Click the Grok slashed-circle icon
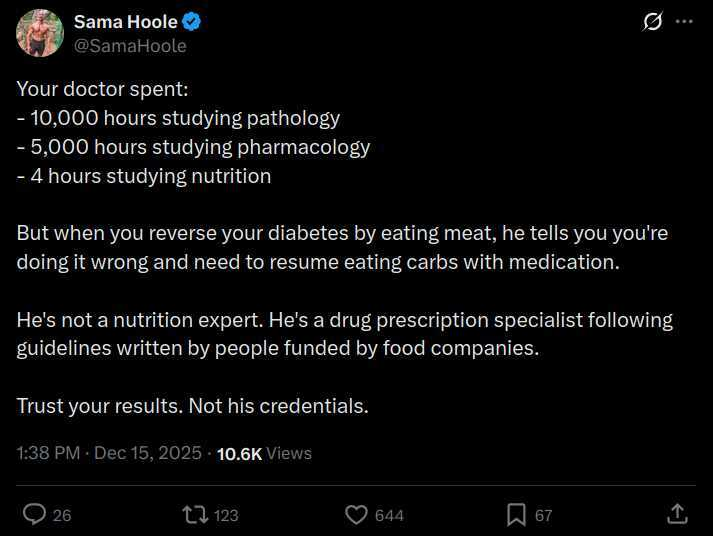The image size is (713, 536). [x=652, y=22]
